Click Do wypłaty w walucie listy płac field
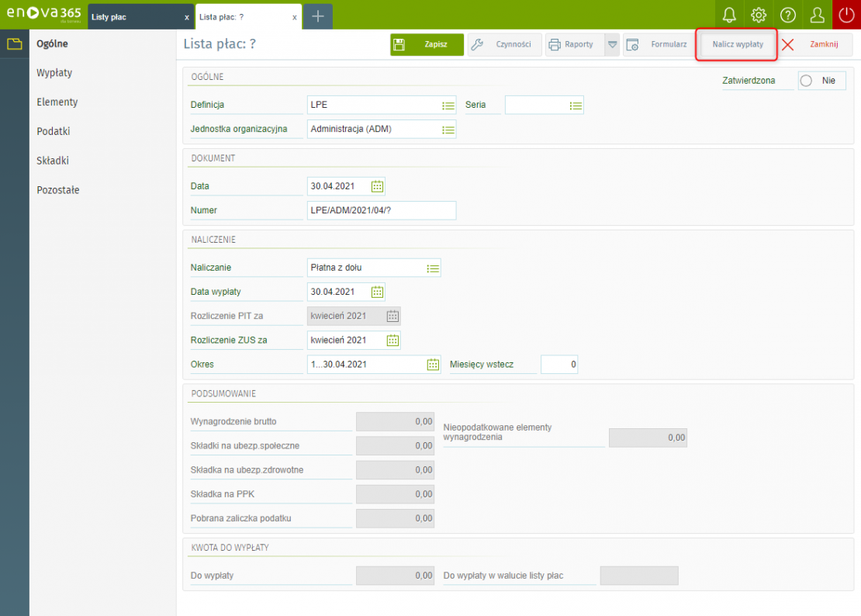This screenshot has width=861, height=616. [639, 576]
